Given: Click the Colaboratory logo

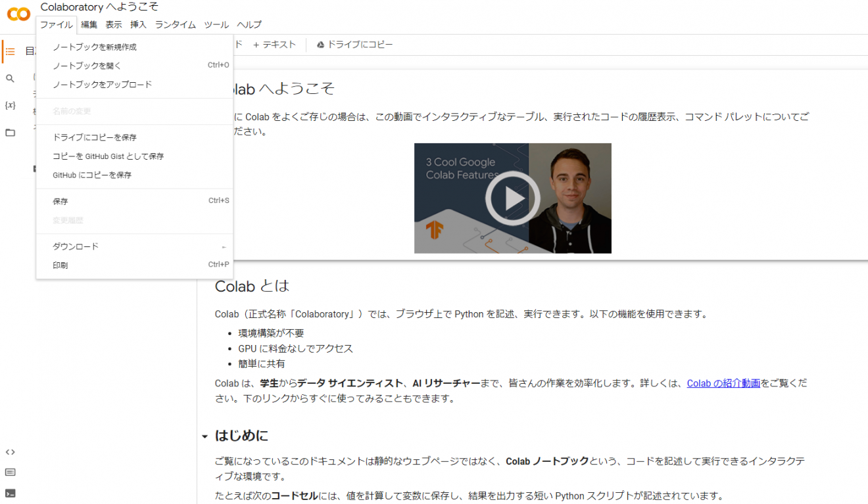Looking at the screenshot, I should [x=18, y=14].
